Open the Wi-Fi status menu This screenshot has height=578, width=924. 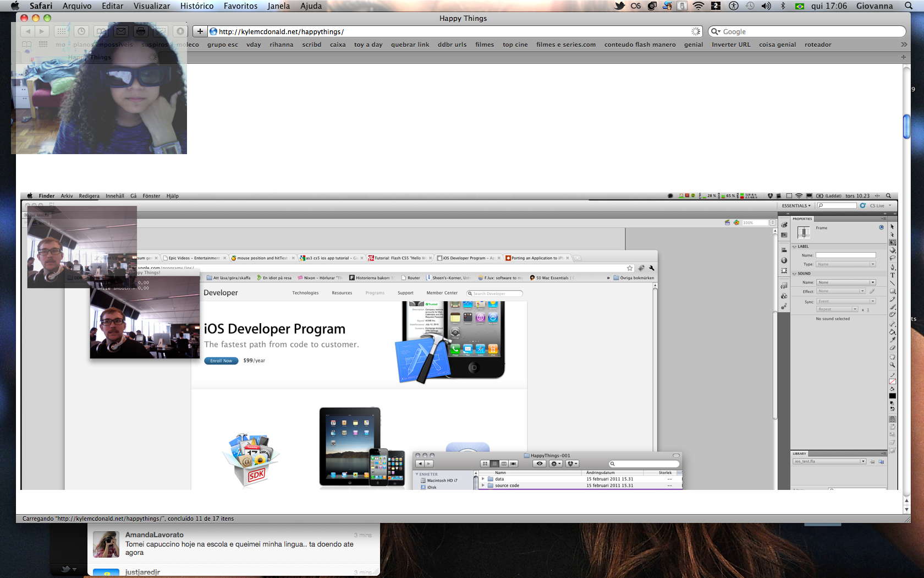(x=698, y=6)
